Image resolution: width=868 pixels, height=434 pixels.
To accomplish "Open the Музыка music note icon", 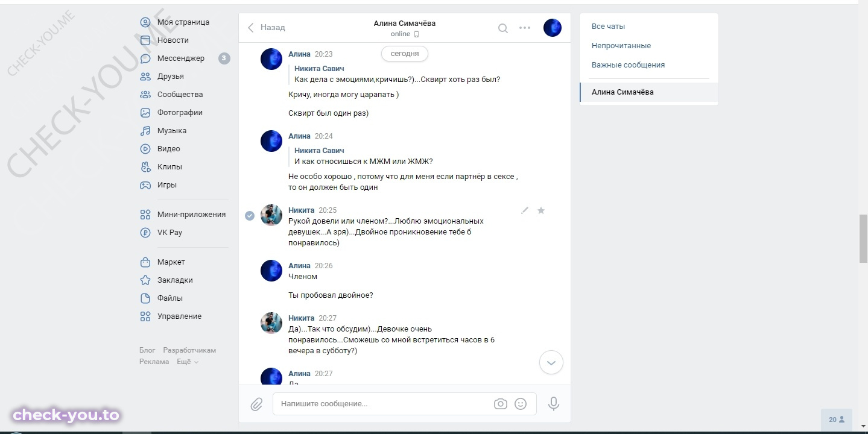I will (x=145, y=131).
